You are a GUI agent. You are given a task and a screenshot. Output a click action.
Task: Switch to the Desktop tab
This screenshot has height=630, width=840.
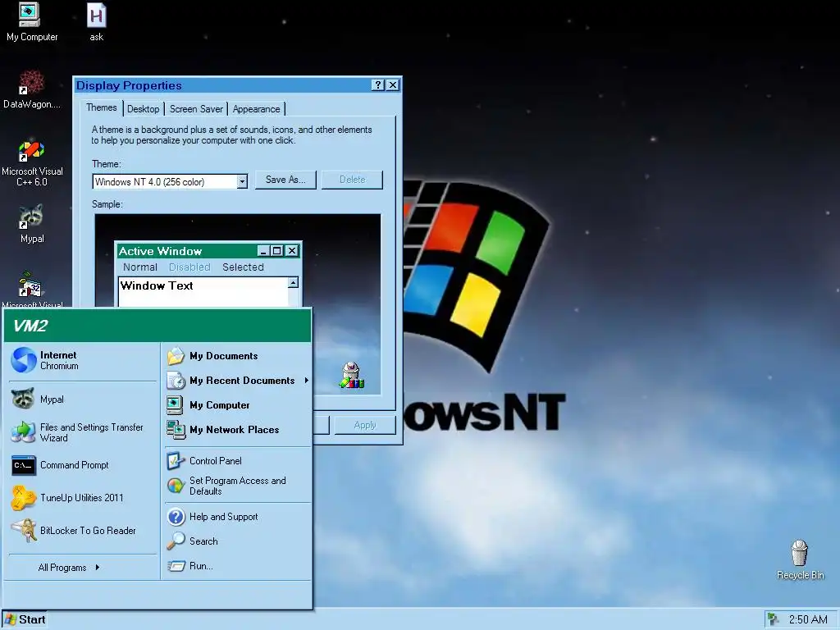coord(143,109)
